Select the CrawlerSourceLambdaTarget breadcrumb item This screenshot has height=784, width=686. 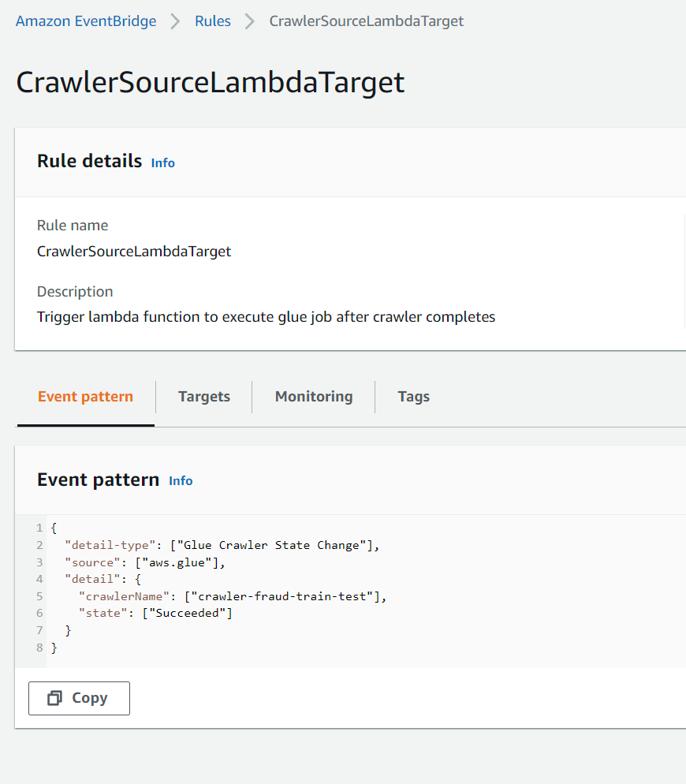[x=366, y=21]
